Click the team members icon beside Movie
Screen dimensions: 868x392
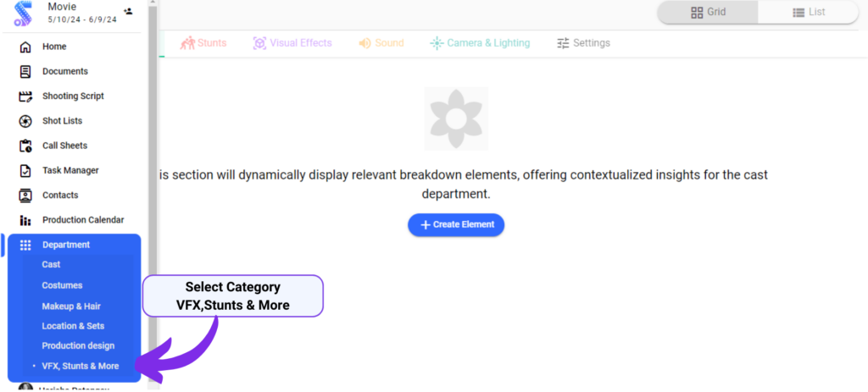pos(128,11)
